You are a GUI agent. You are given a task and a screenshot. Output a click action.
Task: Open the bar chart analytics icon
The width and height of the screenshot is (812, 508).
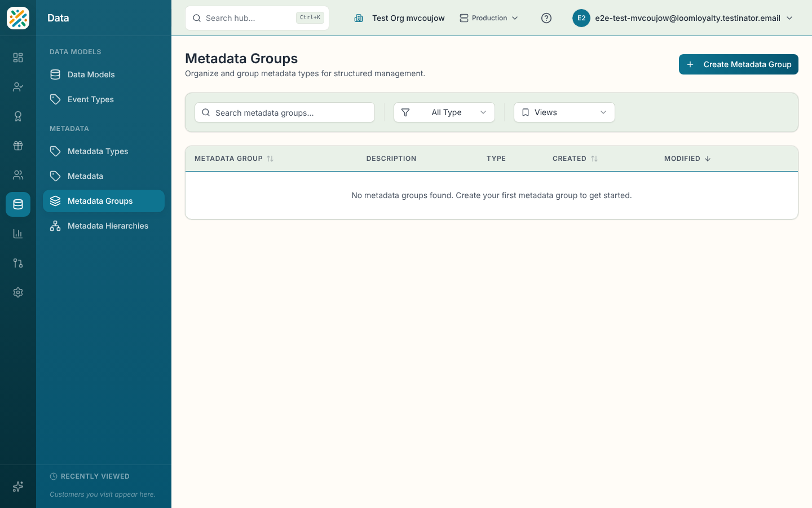(x=18, y=234)
